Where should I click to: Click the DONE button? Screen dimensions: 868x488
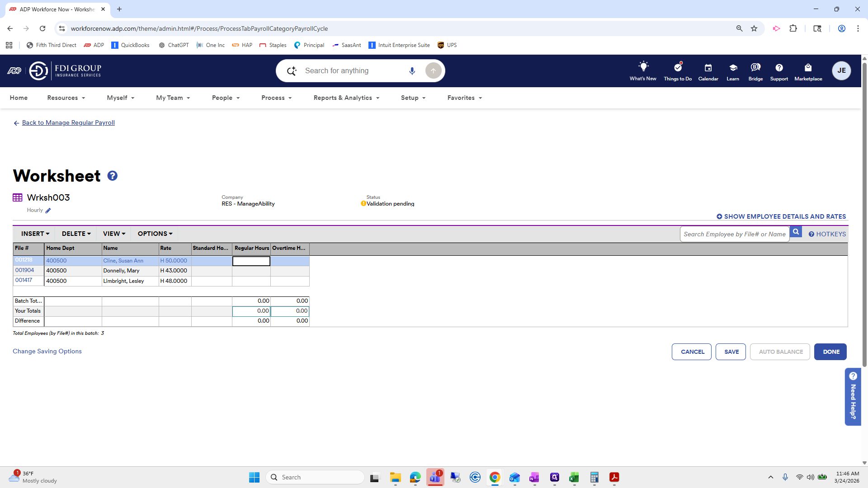(x=830, y=352)
